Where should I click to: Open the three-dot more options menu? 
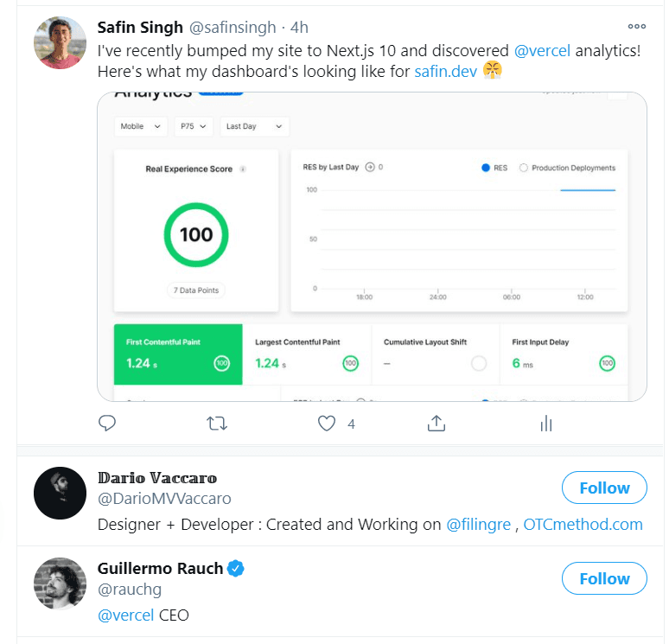coord(637,27)
